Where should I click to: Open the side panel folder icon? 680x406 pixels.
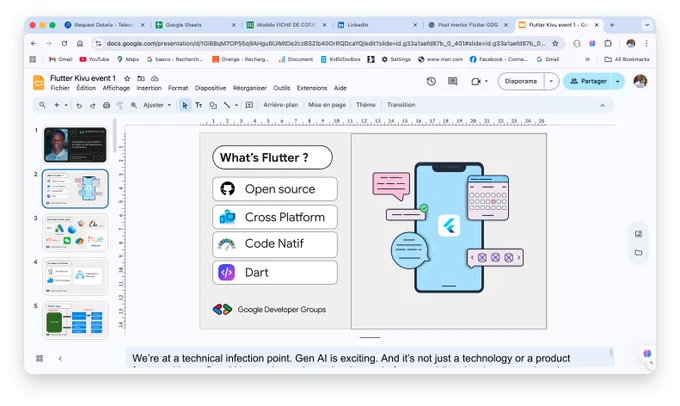coord(638,252)
